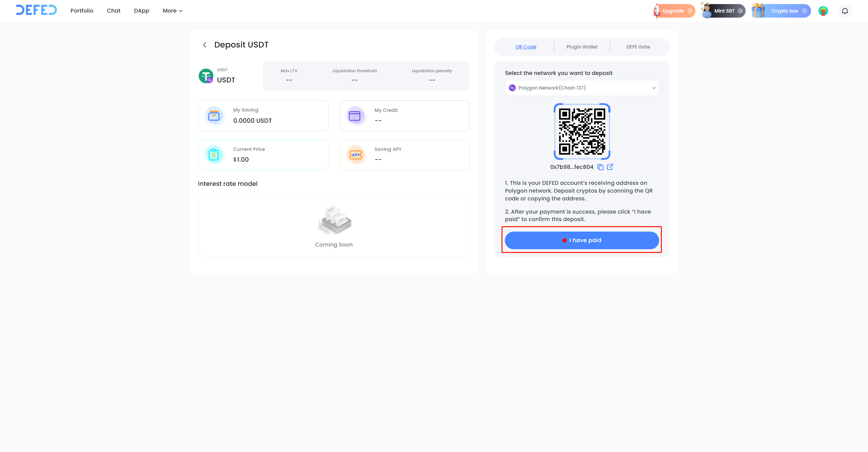
Task: Click the deposit QR code image
Action: click(x=582, y=131)
